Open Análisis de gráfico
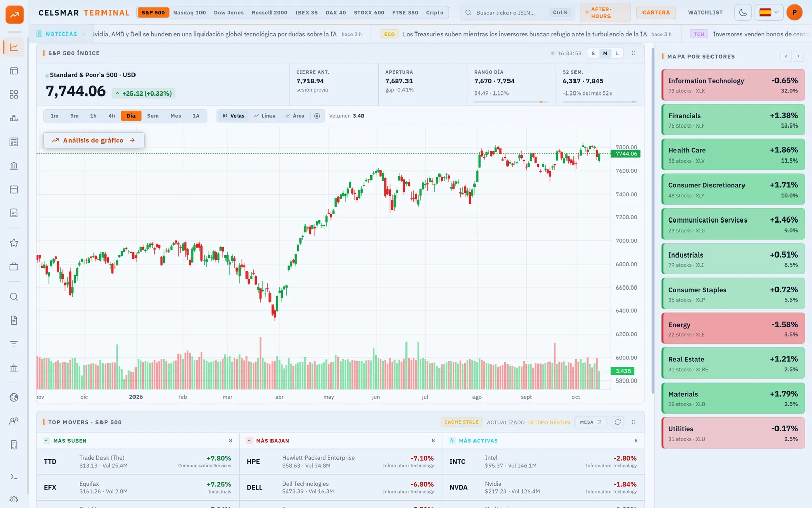 coord(94,140)
